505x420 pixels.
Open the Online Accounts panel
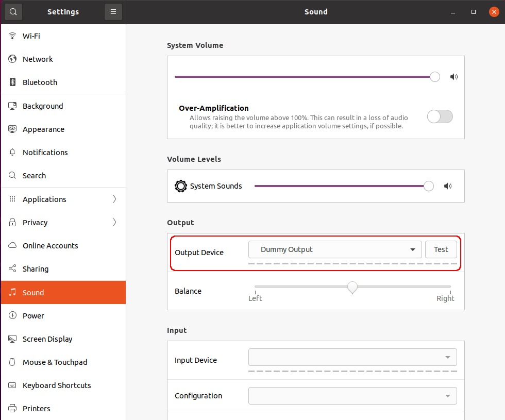pos(50,246)
